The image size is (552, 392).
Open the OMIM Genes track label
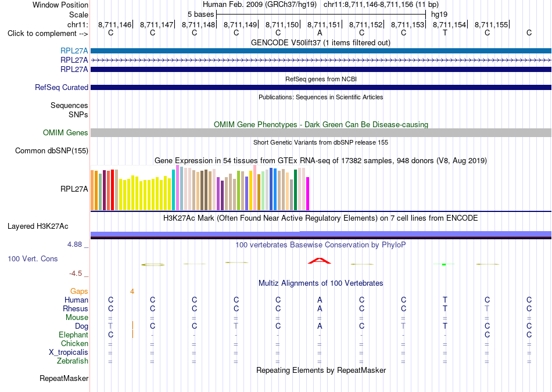(x=65, y=132)
